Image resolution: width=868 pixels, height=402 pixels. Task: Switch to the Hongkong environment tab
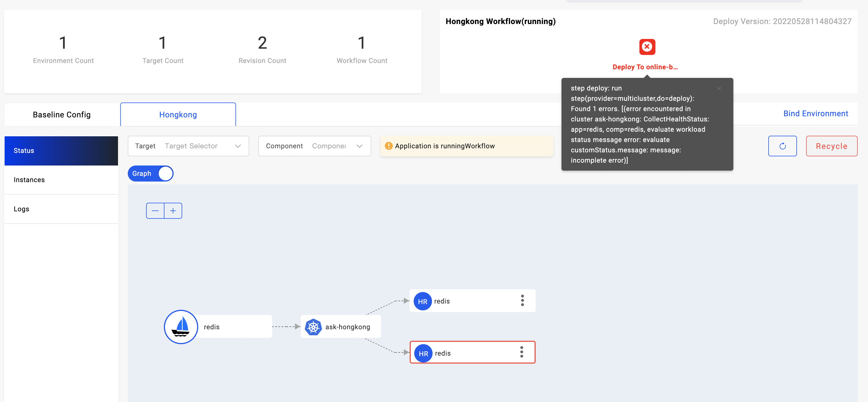(x=178, y=115)
